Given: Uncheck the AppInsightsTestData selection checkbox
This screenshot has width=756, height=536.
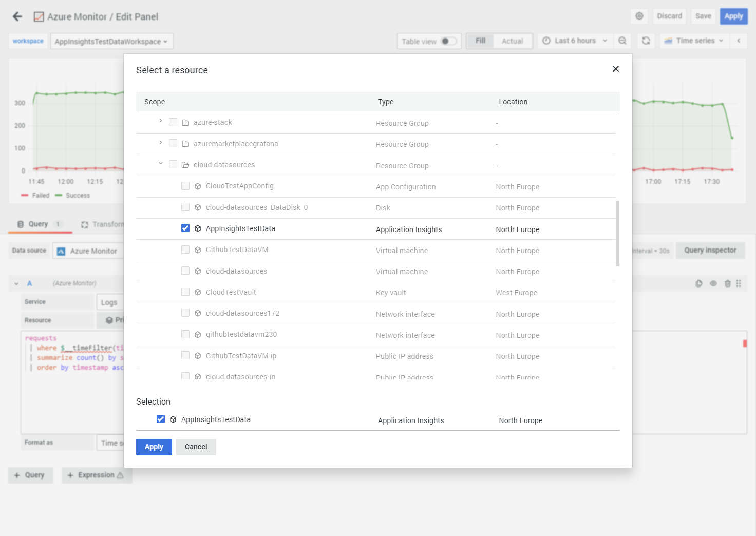Looking at the screenshot, I should (x=161, y=419).
